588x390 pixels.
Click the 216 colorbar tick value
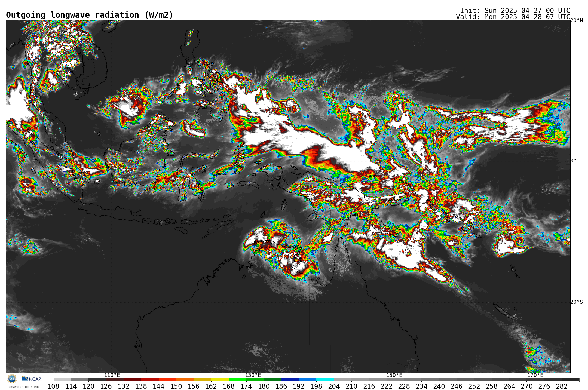pyautogui.click(x=369, y=386)
